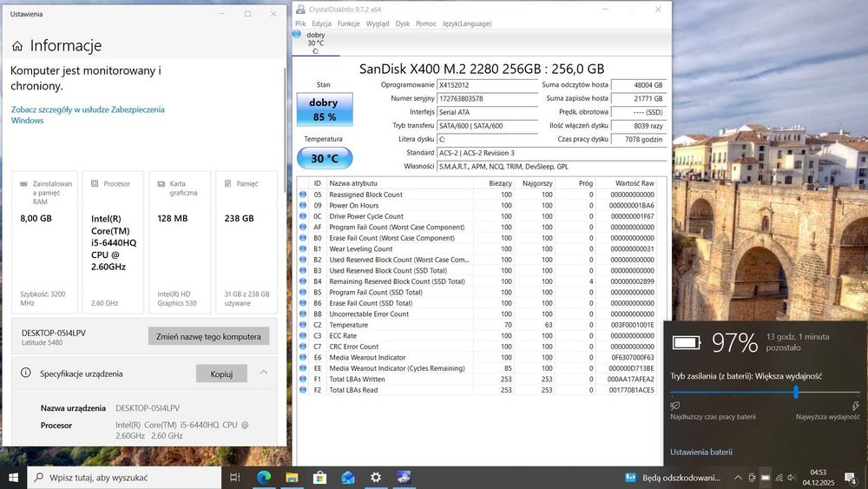Click the taskbar search box
The image size is (868, 489).
click(124, 478)
